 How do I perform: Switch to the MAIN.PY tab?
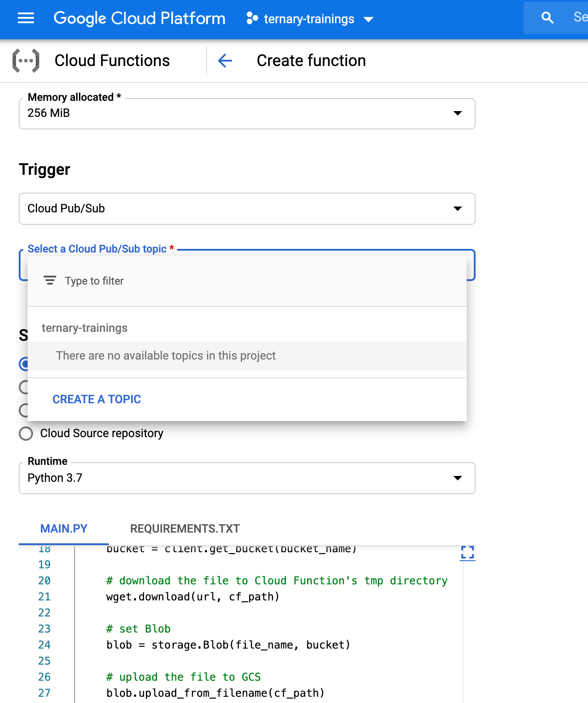64,529
